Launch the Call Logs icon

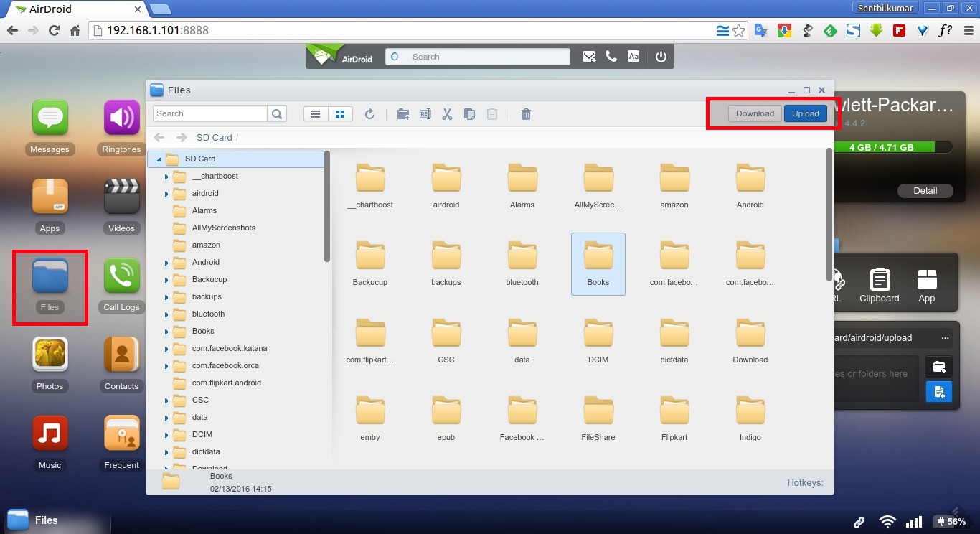(121, 277)
